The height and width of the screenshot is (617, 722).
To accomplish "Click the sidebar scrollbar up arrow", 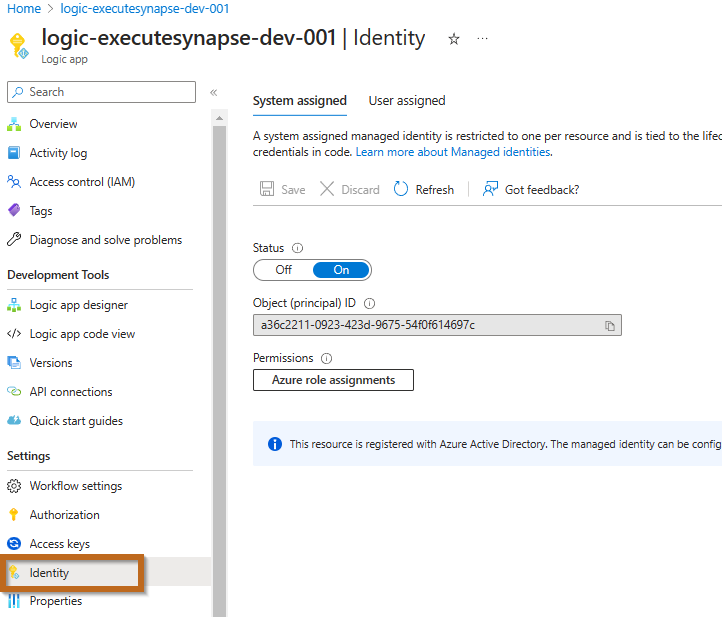I will [220, 118].
